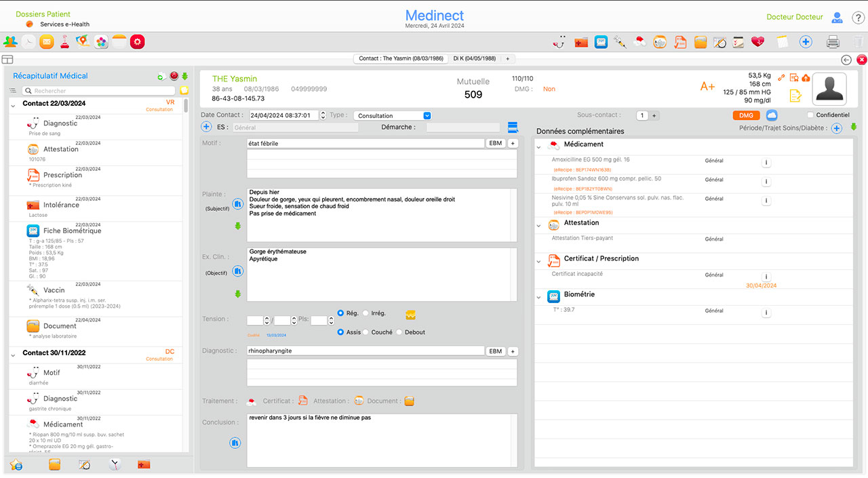
Task: Select the stethoscope consultation icon in the toolbar
Action: coord(558,41)
